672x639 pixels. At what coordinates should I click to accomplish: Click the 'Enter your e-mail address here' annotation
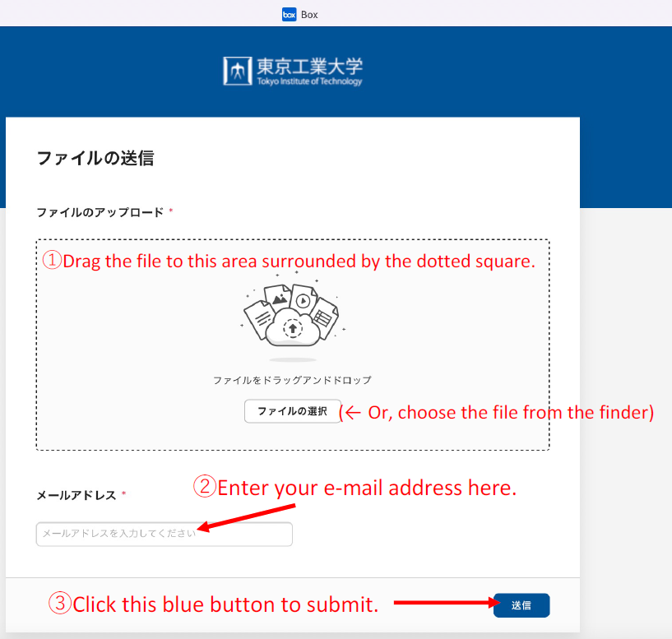355,488
